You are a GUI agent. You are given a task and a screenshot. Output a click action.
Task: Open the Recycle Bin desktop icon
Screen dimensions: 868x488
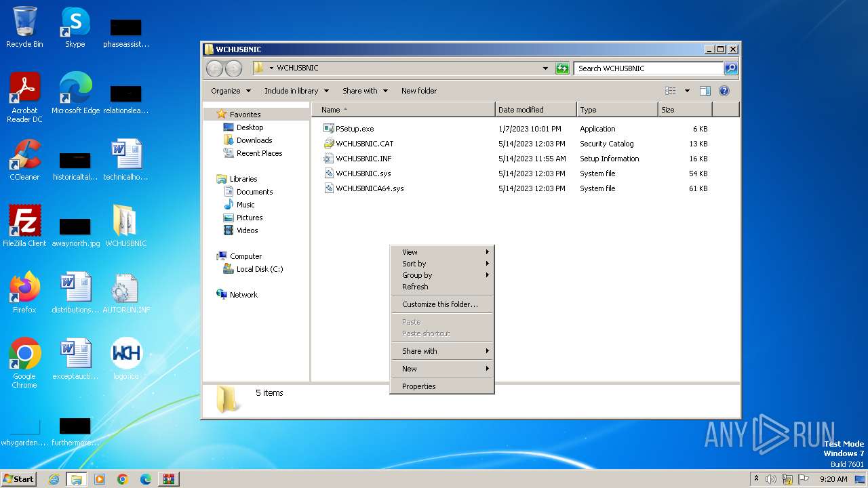click(24, 27)
